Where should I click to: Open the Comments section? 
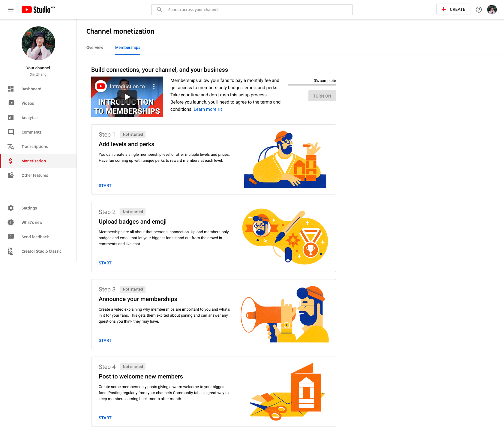(x=31, y=132)
